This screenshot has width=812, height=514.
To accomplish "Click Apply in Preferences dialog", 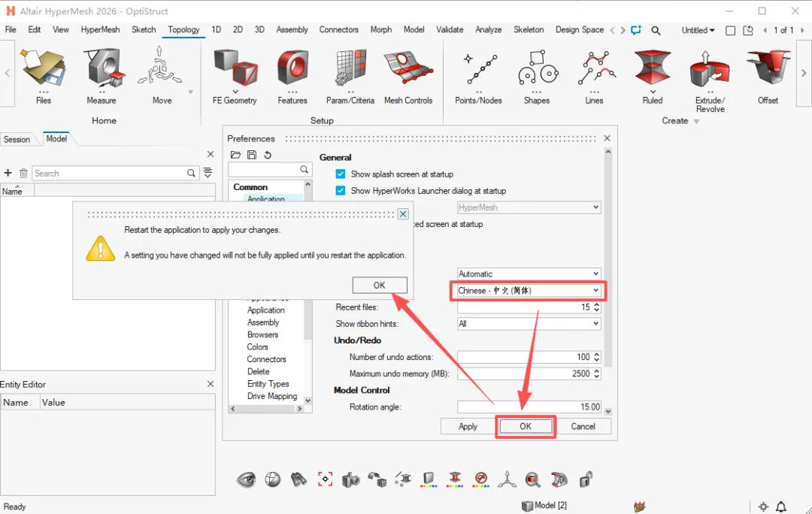I will (468, 427).
